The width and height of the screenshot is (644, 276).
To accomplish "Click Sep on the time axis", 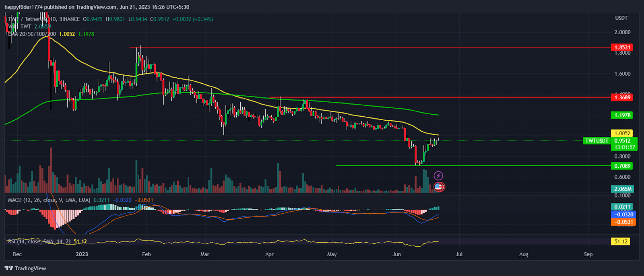I will tap(588, 254).
